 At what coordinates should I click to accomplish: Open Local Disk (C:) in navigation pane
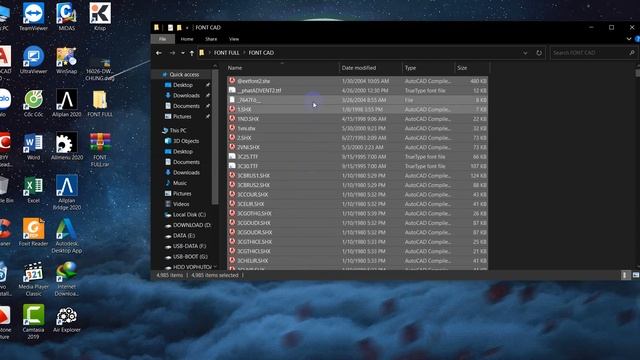(x=189, y=215)
